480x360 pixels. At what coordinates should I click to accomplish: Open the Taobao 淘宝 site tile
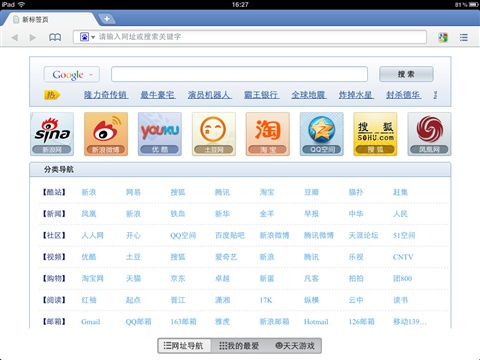pos(268,134)
